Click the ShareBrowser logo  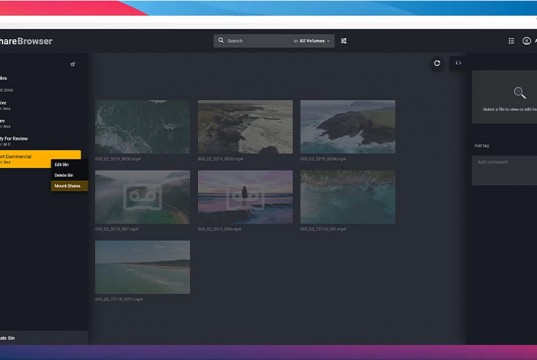(26, 41)
